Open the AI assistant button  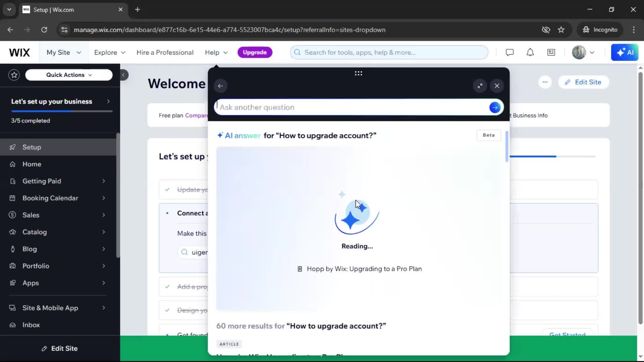coord(625,53)
